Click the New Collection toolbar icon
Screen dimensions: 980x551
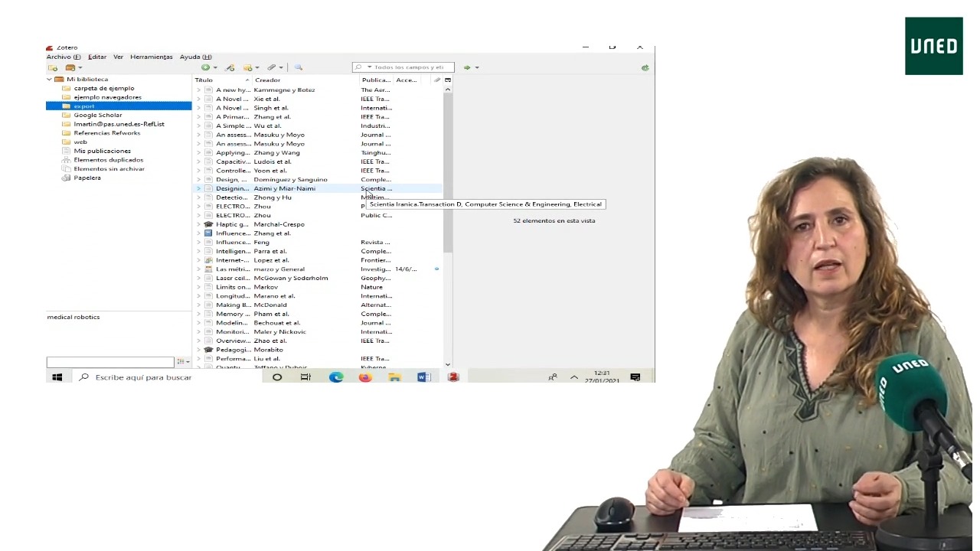52,68
